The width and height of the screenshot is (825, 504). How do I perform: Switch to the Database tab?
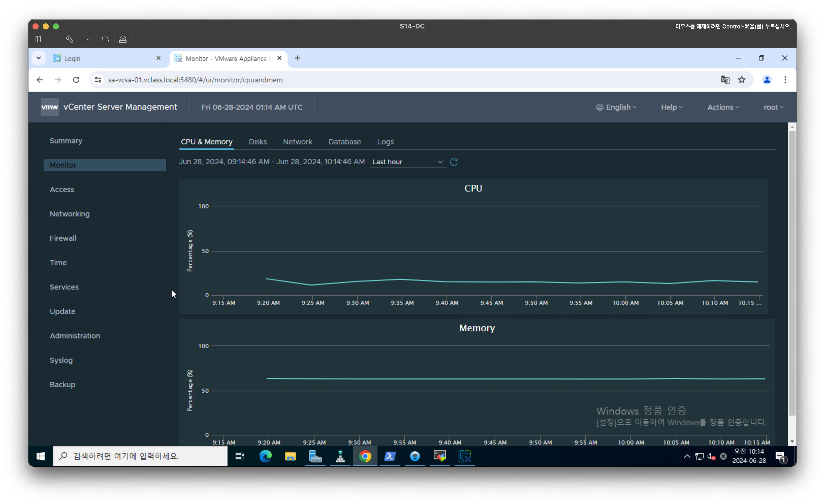point(344,142)
